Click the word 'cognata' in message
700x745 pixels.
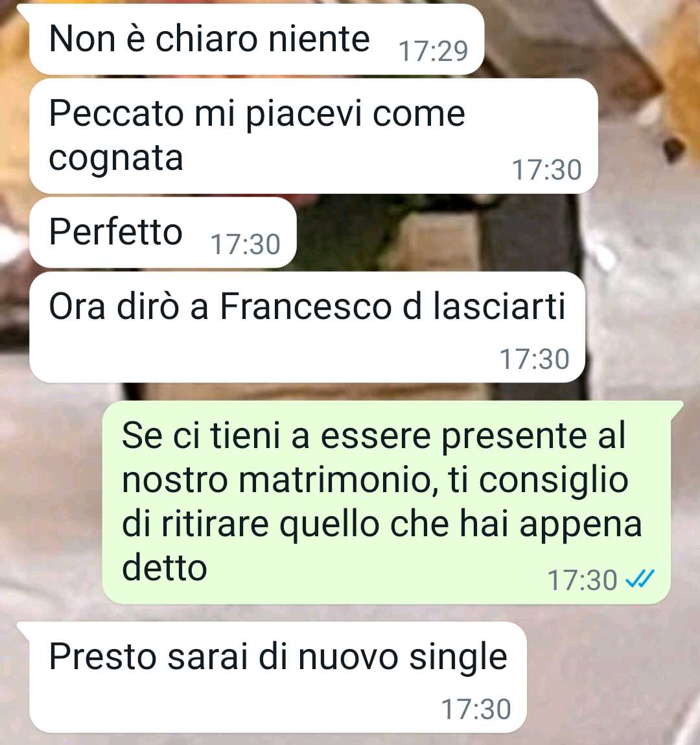pos(116,158)
